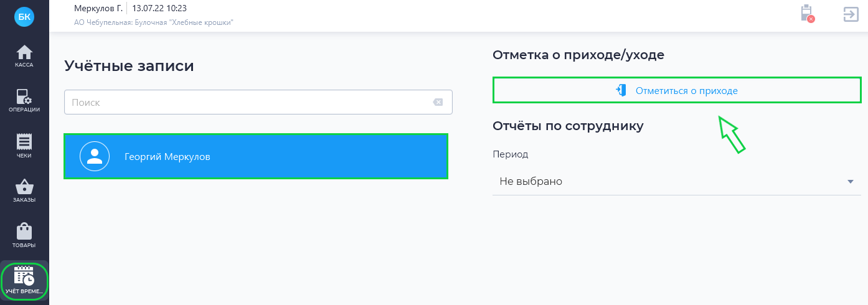
Task: Open the Товары shopping bag section
Action: (x=24, y=236)
